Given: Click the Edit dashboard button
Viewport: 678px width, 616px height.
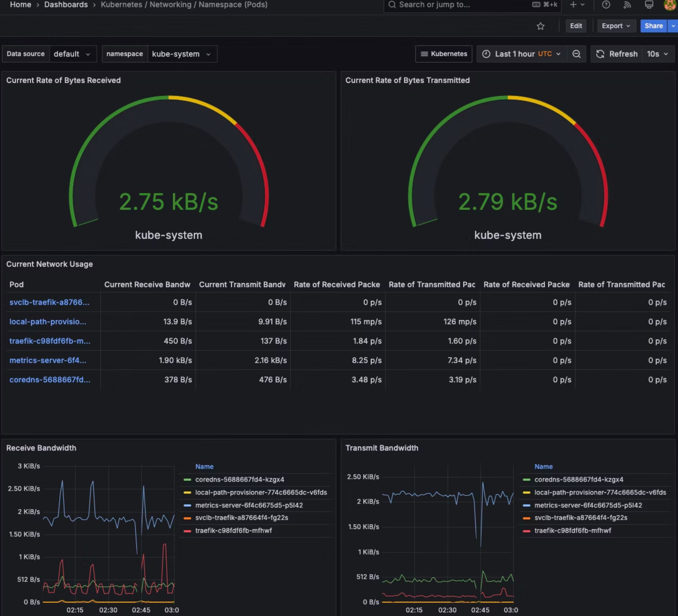Looking at the screenshot, I should click(x=576, y=26).
